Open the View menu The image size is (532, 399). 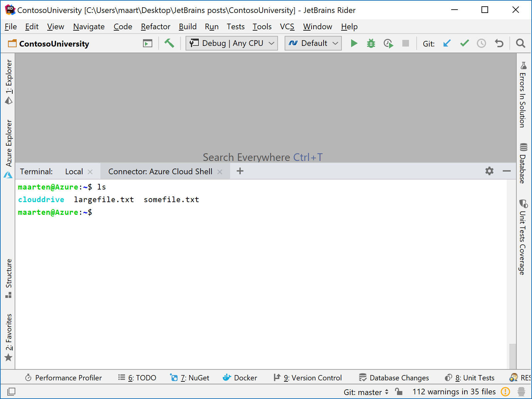point(56,27)
